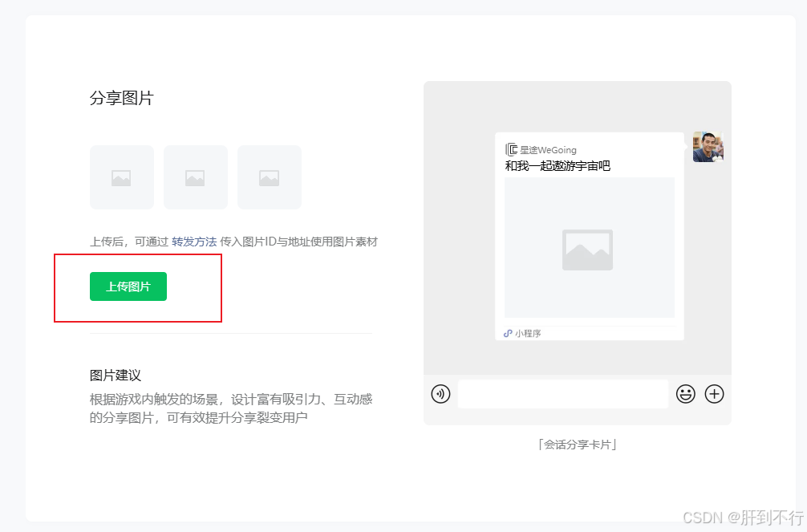Image resolution: width=807 pixels, height=532 pixels.
Task: Click the 小程序 link icon on the card
Action: coord(506,332)
